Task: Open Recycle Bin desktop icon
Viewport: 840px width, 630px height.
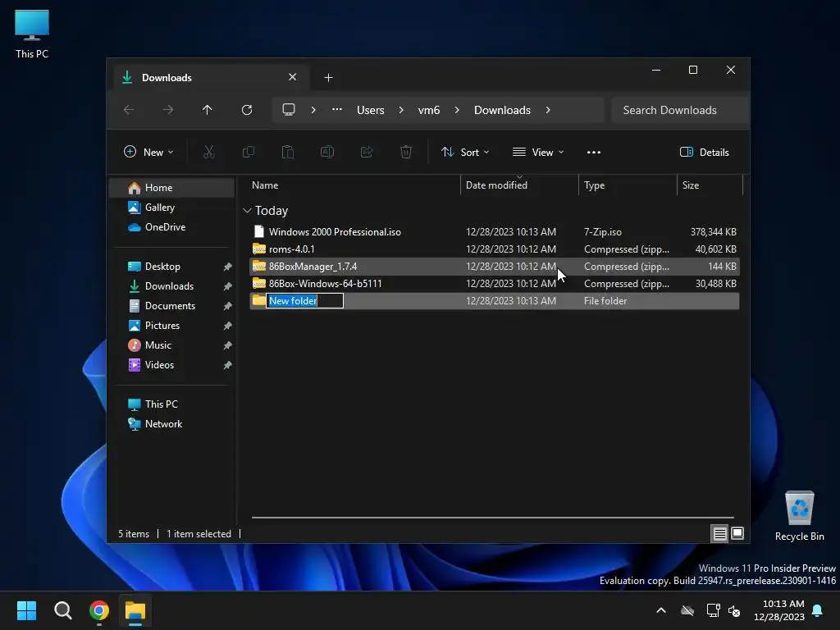Action: click(x=799, y=517)
